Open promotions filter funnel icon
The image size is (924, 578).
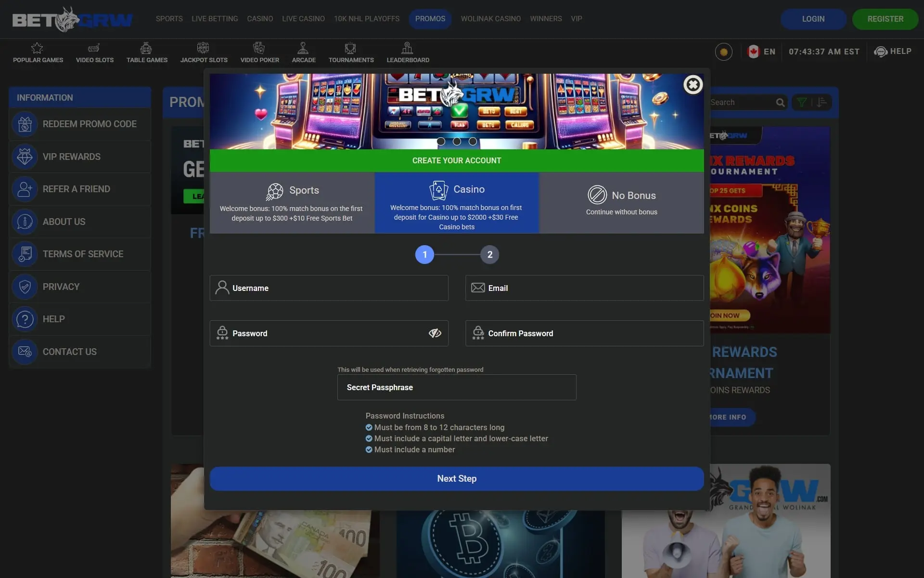tap(802, 103)
